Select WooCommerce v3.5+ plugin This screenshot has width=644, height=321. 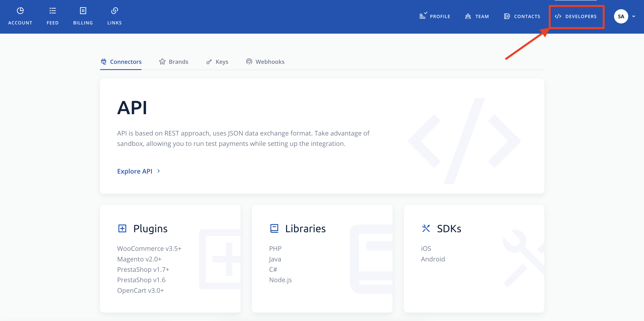tap(149, 249)
